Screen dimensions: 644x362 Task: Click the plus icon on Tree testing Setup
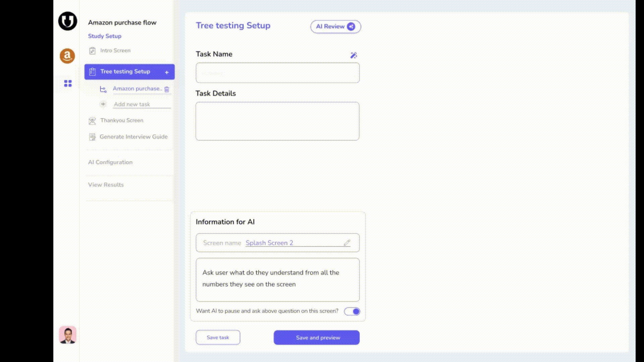tap(167, 72)
